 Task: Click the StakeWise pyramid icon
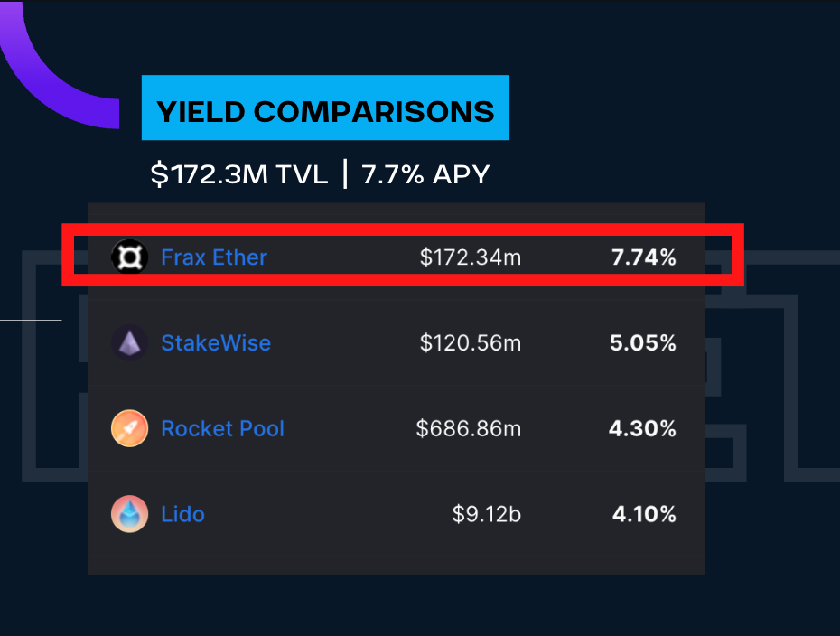click(128, 343)
